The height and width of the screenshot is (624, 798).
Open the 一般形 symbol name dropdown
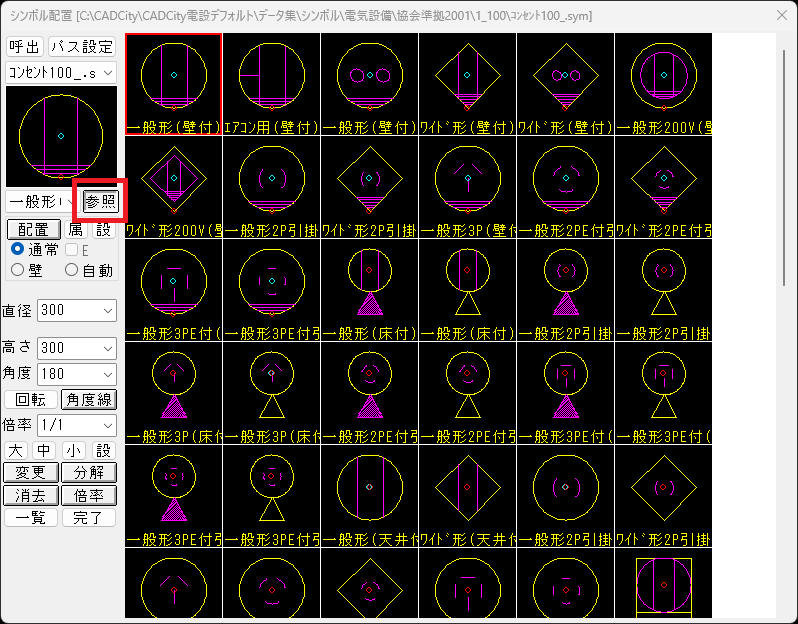click(x=42, y=202)
